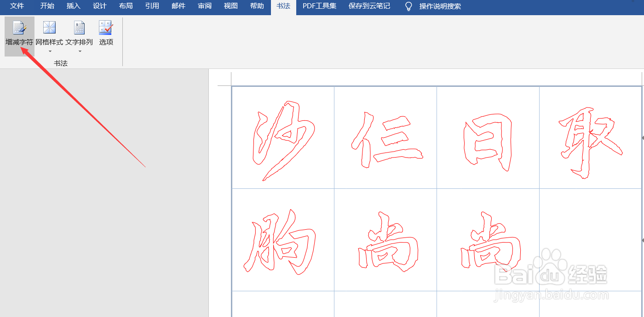Click the 操作说明搜索 lightbulb icon
The width and height of the screenshot is (644, 317).
pos(408,6)
